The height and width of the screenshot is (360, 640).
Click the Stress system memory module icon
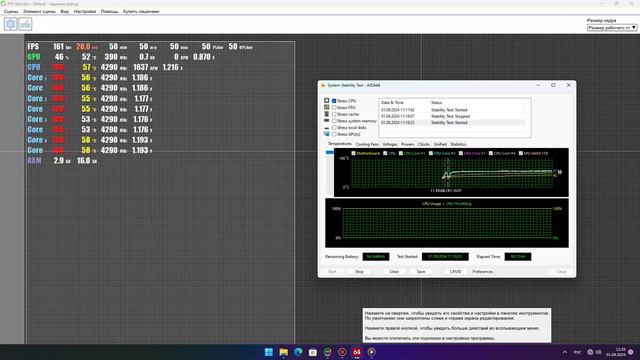327,121
